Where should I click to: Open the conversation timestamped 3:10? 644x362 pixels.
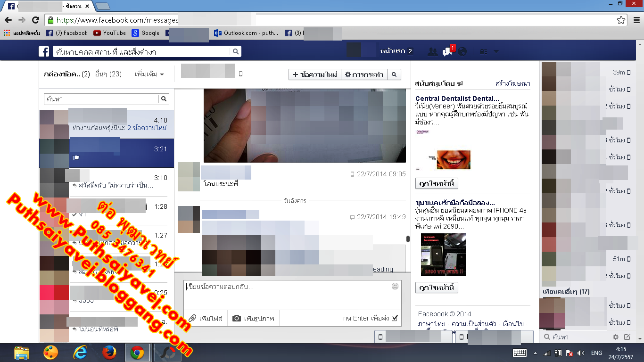pos(107,182)
